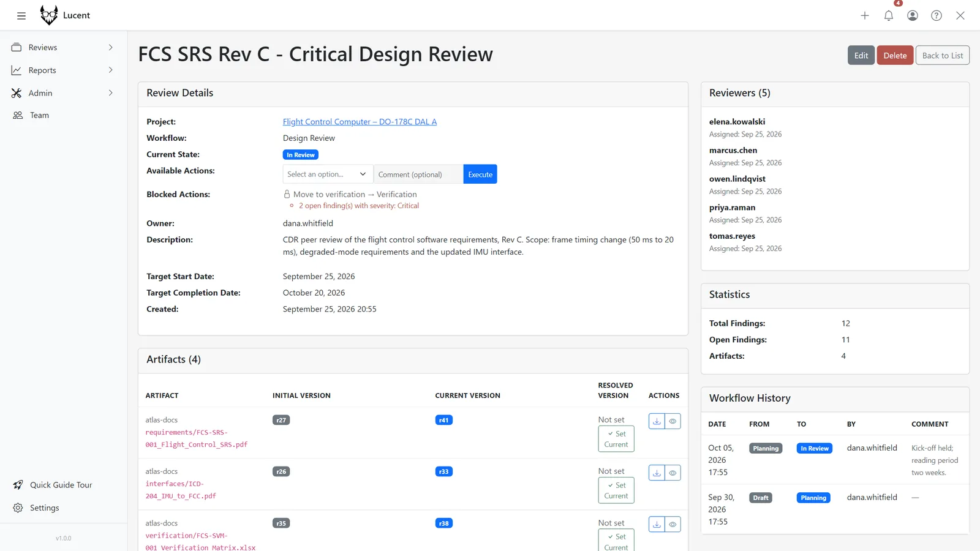This screenshot has width=980, height=551.
Task: Click reviewer marcus.chen
Action: click(x=733, y=151)
